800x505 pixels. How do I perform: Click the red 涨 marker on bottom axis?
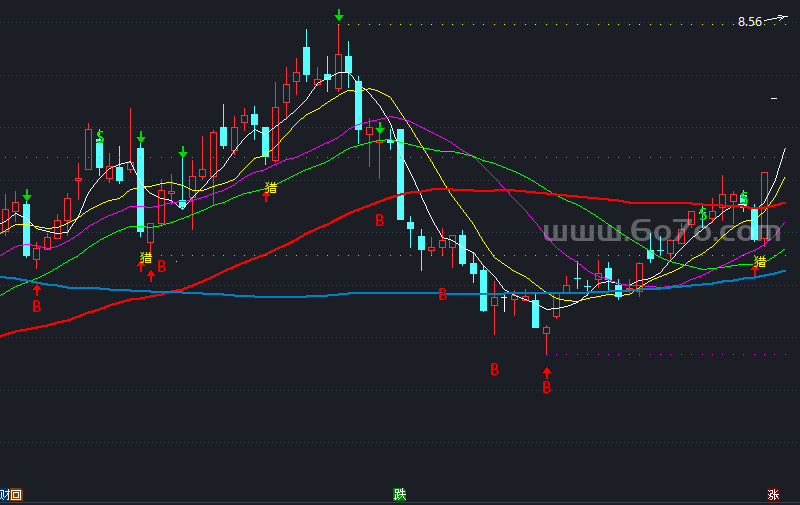[773, 494]
